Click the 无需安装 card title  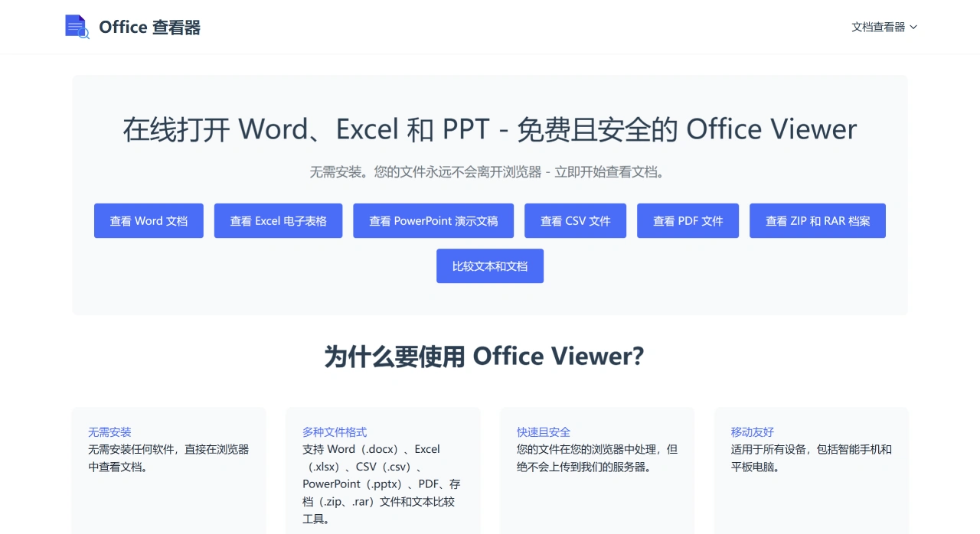[109, 432]
